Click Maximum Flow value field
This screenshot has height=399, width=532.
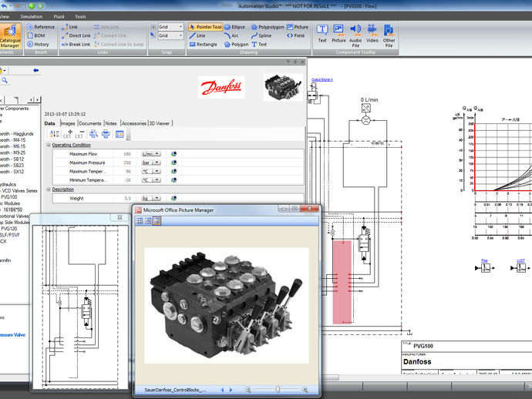tap(127, 154)
